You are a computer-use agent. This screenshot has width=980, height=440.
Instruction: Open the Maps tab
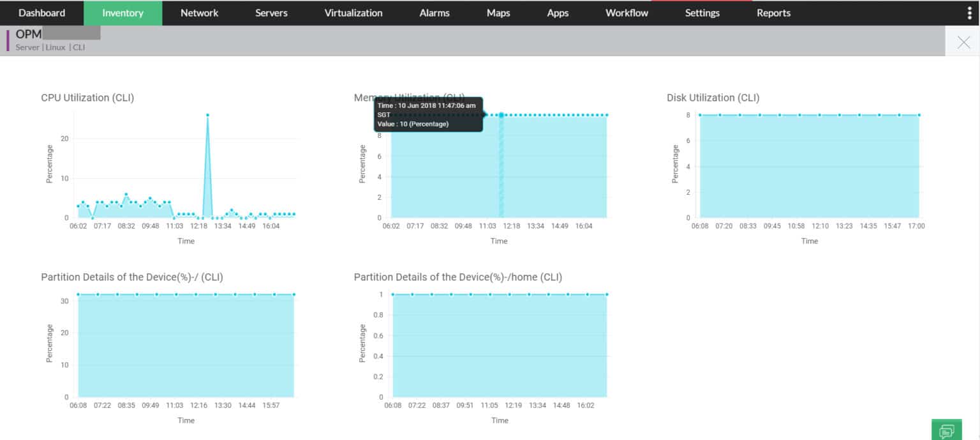click(498, 13)
